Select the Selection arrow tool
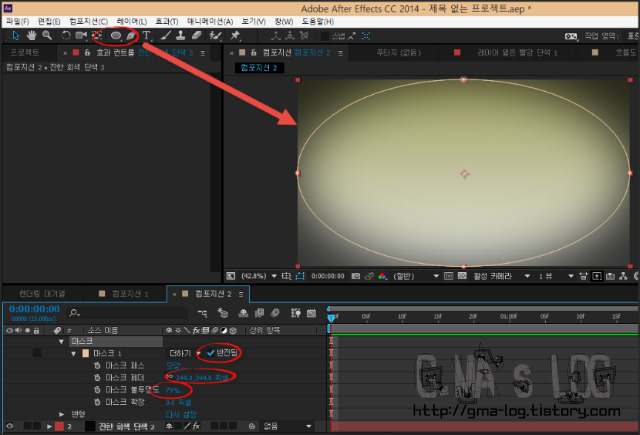The image size is (640, 435). [16, 36]
